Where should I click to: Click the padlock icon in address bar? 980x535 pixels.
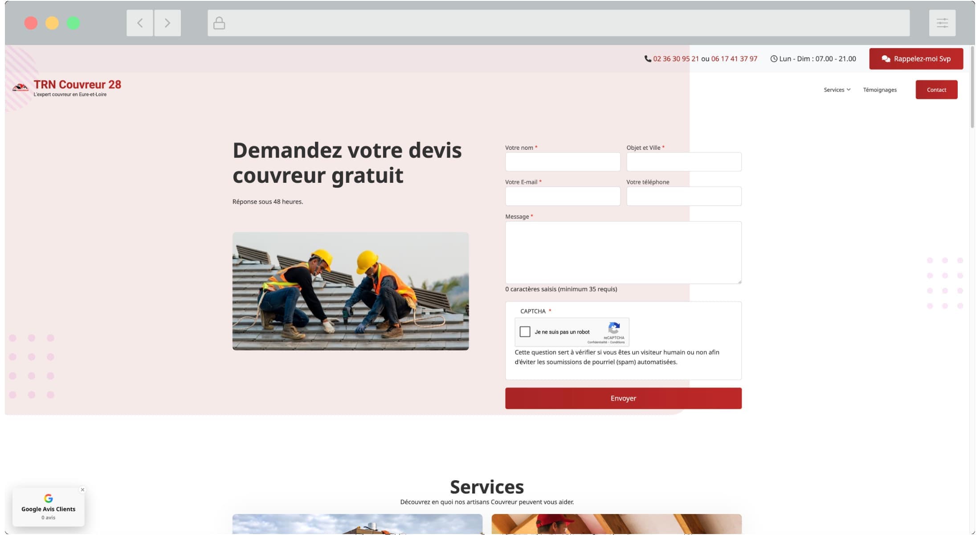click(x=219, y=23)
